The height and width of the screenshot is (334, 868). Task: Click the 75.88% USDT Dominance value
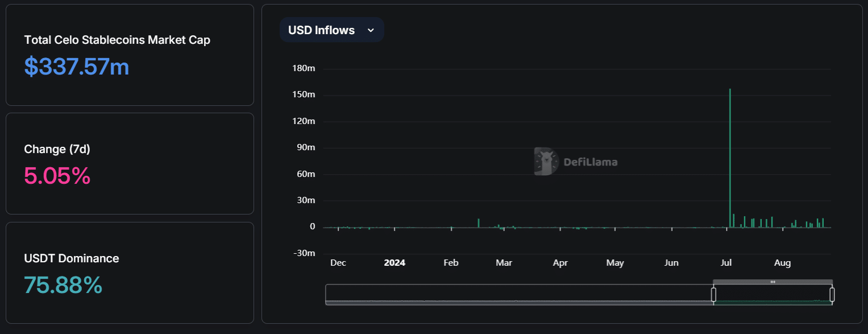63,284
